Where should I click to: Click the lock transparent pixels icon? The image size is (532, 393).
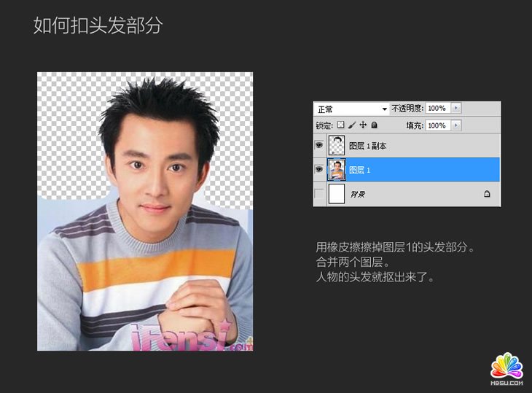(x=340, y=125)
